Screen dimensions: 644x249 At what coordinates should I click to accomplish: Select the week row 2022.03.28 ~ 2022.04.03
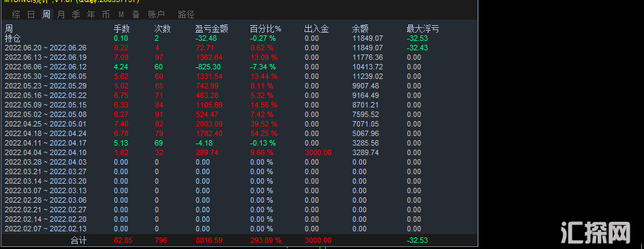pos(46,162)
